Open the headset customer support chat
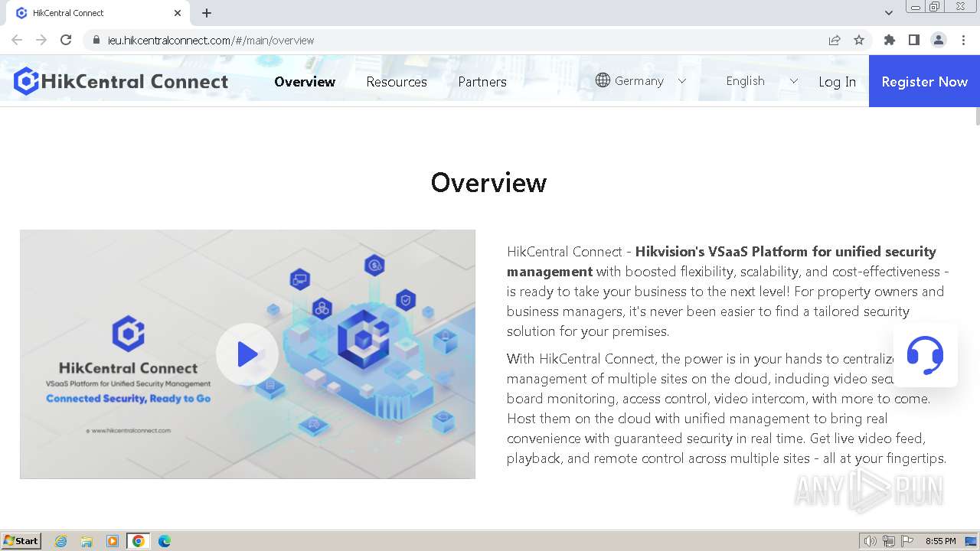Image resolution: width=980 pixels, height=551 pixels. point(925,355)
